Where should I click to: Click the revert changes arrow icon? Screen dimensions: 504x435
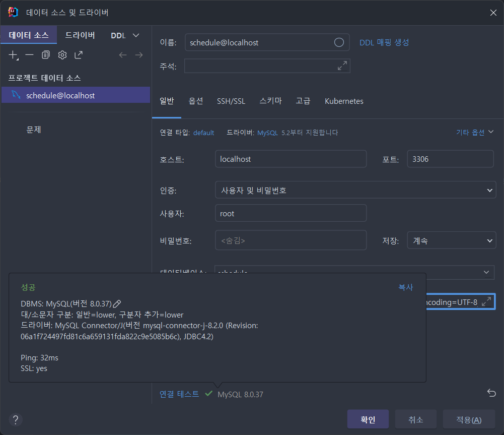491,393
